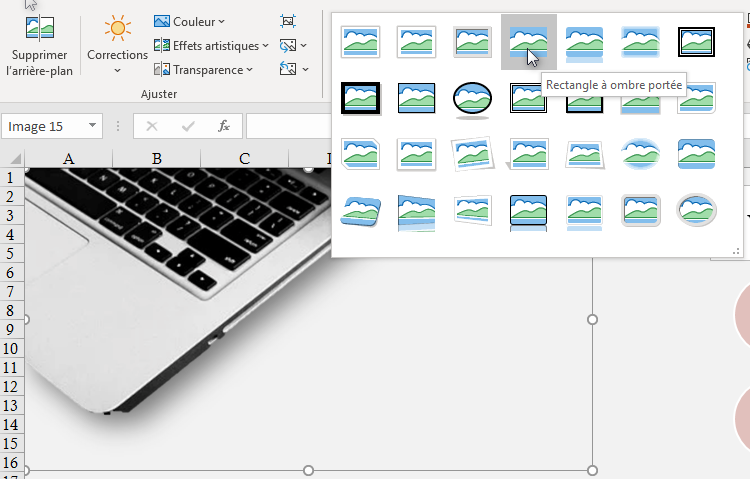Apply the soft edge oval style

click(x=640, y=154)
